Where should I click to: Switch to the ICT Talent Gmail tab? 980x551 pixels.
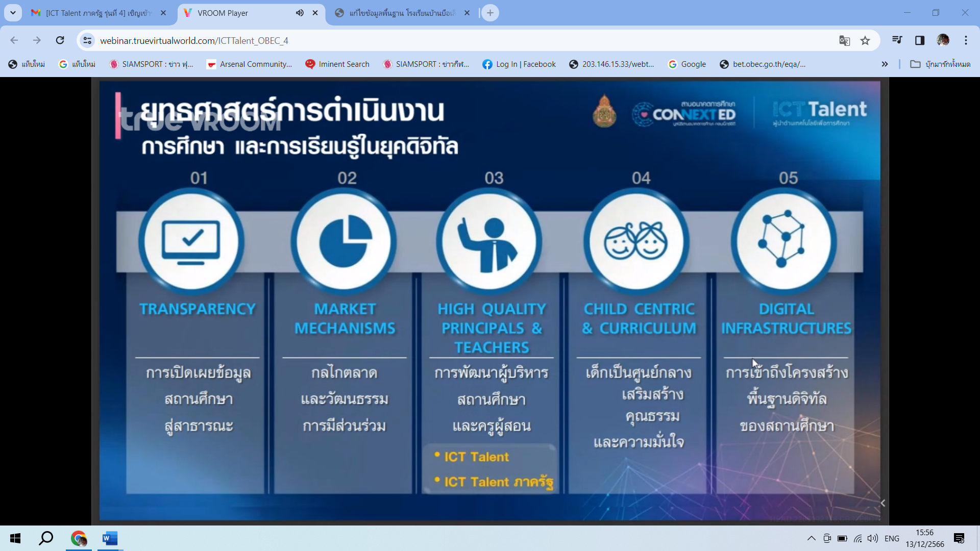(x=97, y=13)
